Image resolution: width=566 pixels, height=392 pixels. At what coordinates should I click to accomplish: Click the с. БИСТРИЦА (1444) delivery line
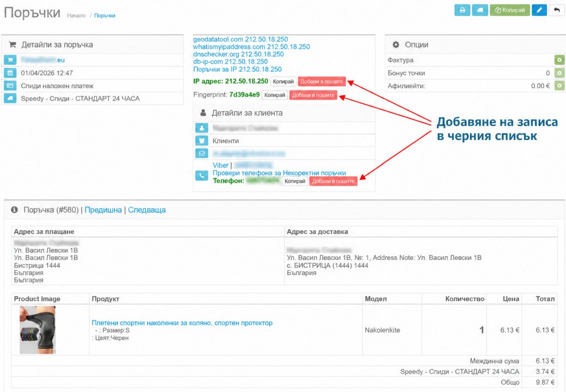pyautogui.click(x=328, y=265)
